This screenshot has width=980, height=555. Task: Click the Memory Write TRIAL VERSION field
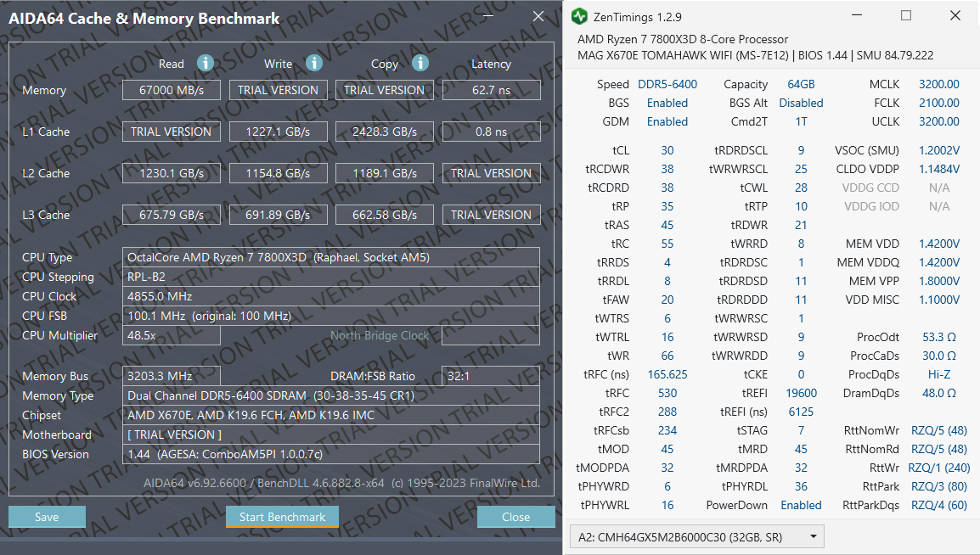pos(279,90)
